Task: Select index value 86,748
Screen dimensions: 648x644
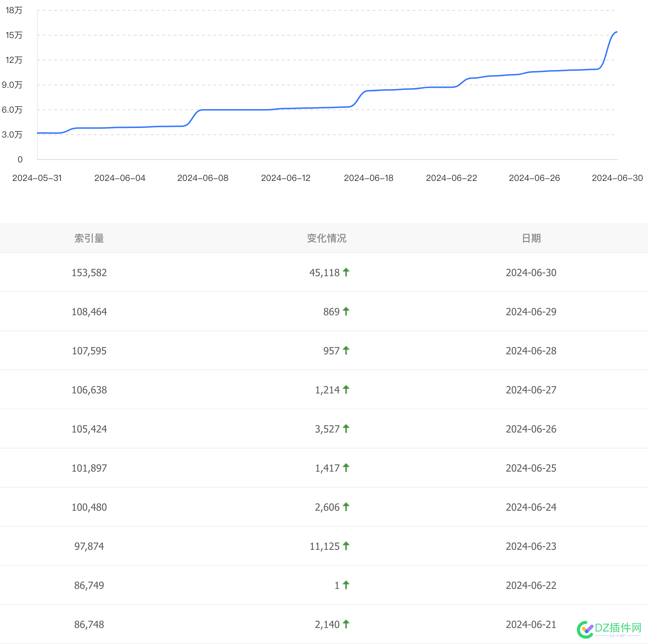Action: (x=89, y=624)
